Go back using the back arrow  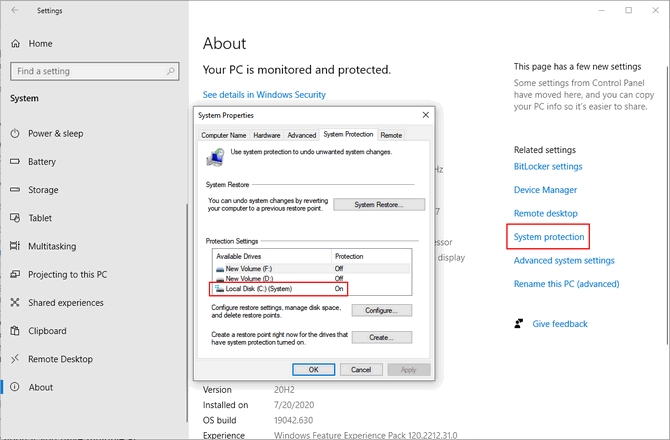[x=15, y=10]
